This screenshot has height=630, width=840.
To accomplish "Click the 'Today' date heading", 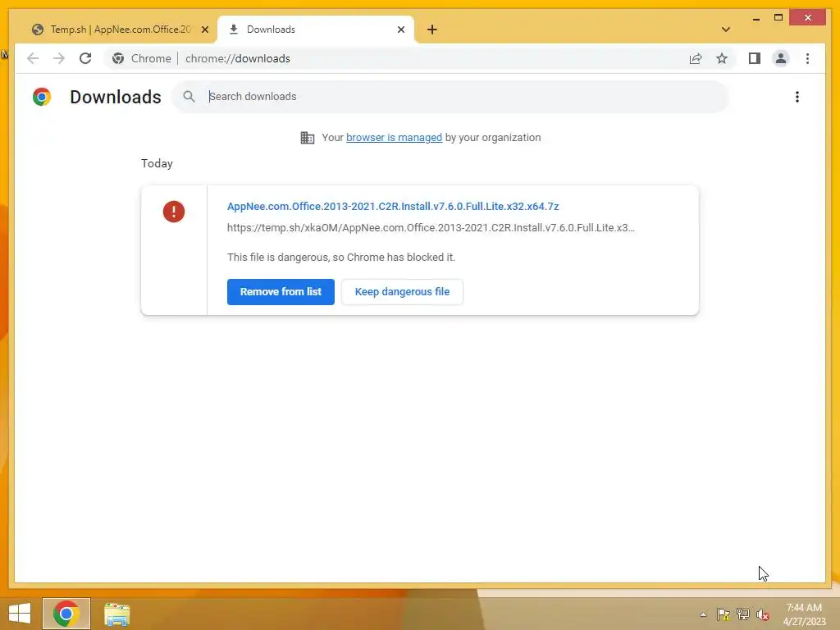I will pyautogui.click(x=157, y=163).
